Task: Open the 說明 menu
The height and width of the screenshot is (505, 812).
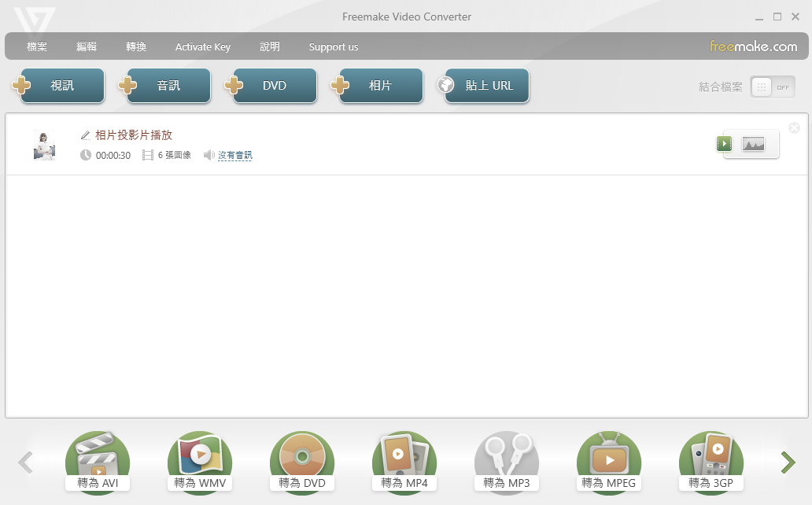Action: [x=270, y=46]
